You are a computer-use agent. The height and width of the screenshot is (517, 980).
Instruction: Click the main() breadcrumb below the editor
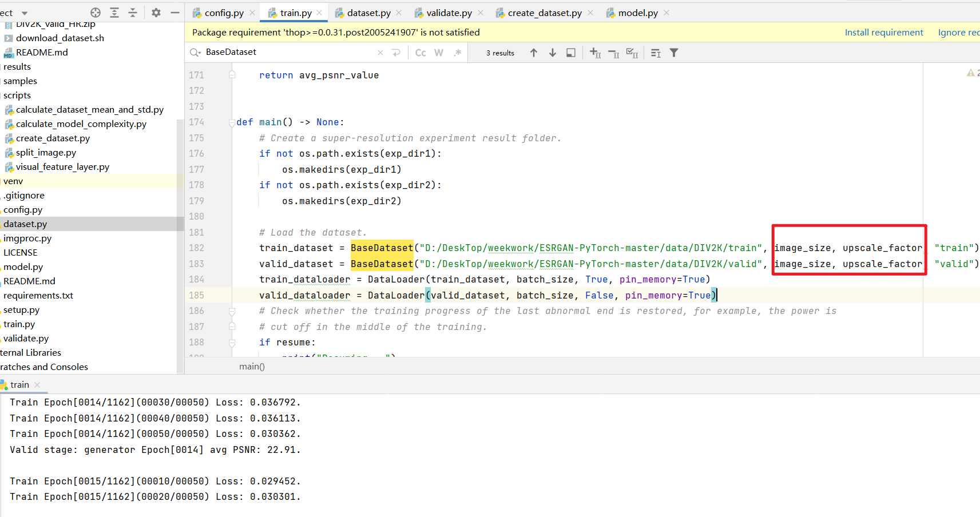point(252,367)
